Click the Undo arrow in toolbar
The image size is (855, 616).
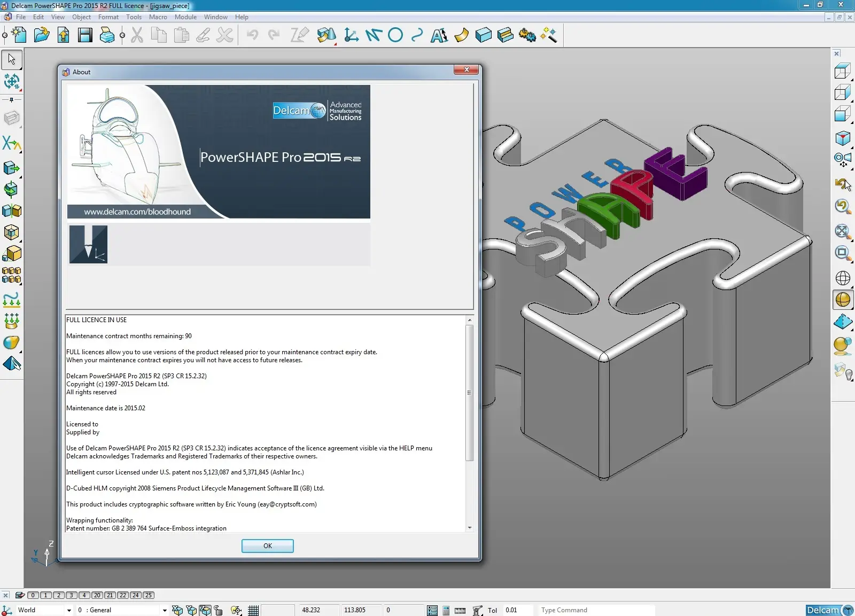pyautogui.click(x=252, y=35)
